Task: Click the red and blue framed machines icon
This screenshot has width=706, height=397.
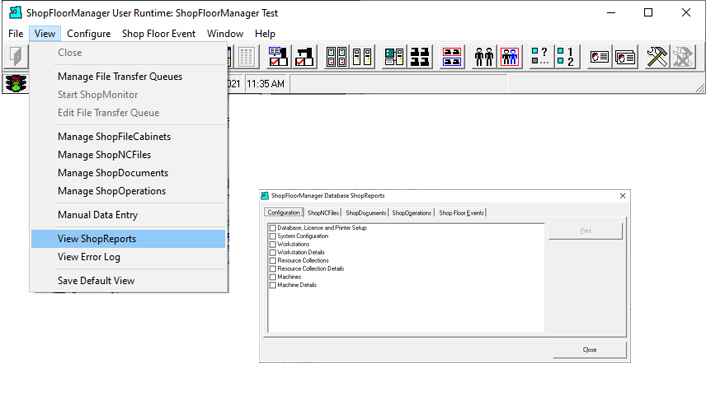Action: [452, 57]
